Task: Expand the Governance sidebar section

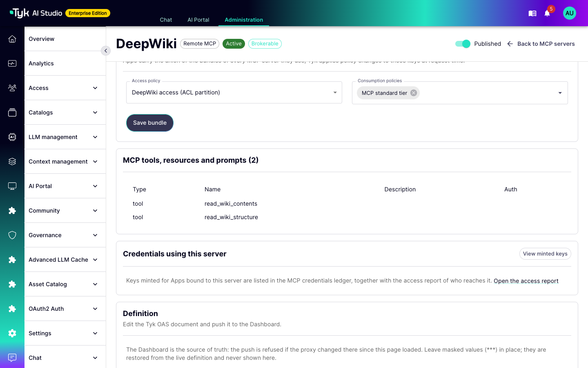Action: click(65, 235)
